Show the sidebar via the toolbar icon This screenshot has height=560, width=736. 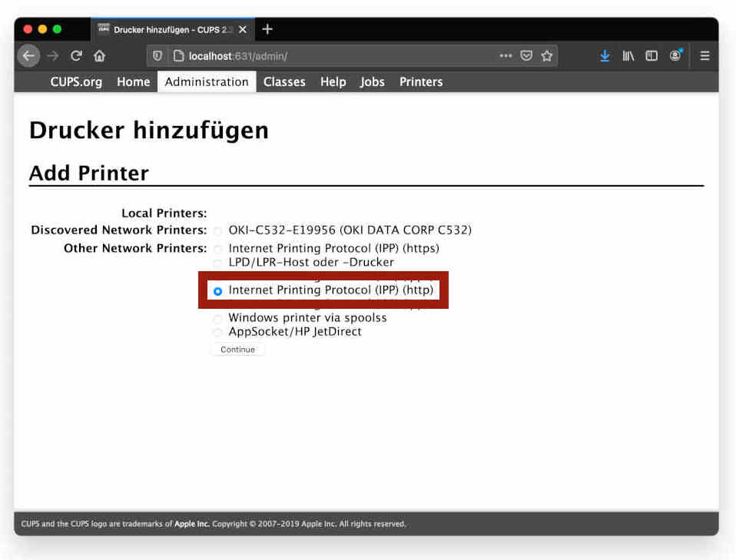coord(651,55)
